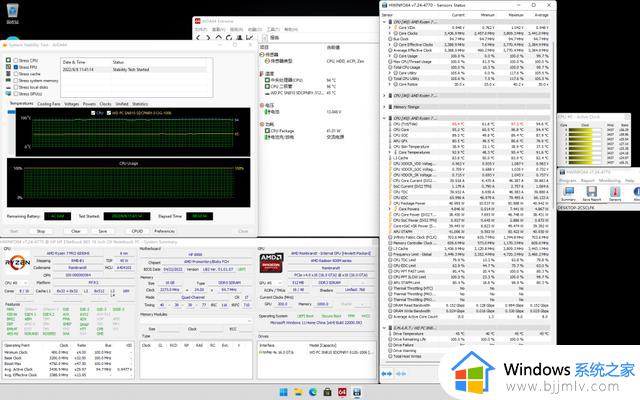Switch to the Powers tab

coord(89,104)
